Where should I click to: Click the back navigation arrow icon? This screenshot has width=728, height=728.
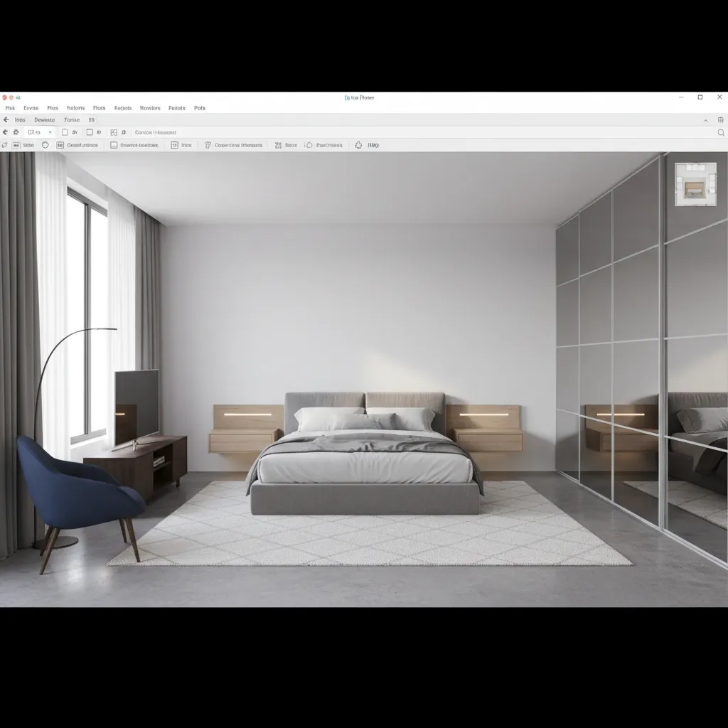[6, 119]
